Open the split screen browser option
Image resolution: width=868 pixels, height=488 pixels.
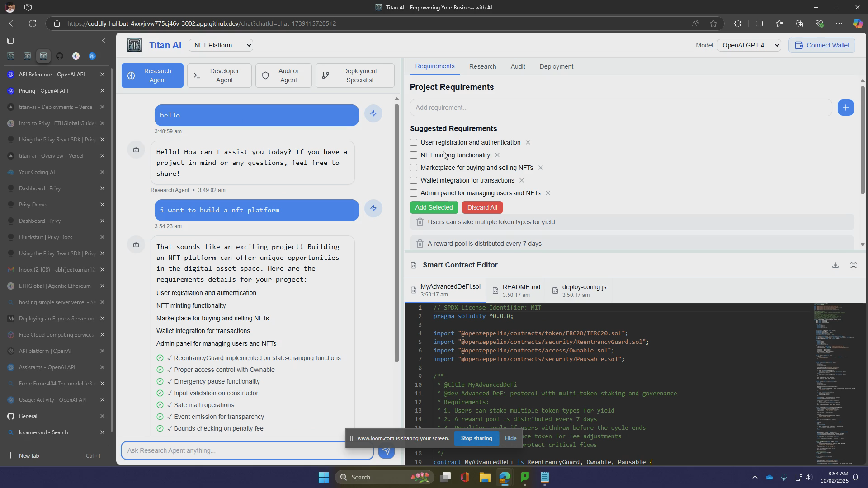759,23
